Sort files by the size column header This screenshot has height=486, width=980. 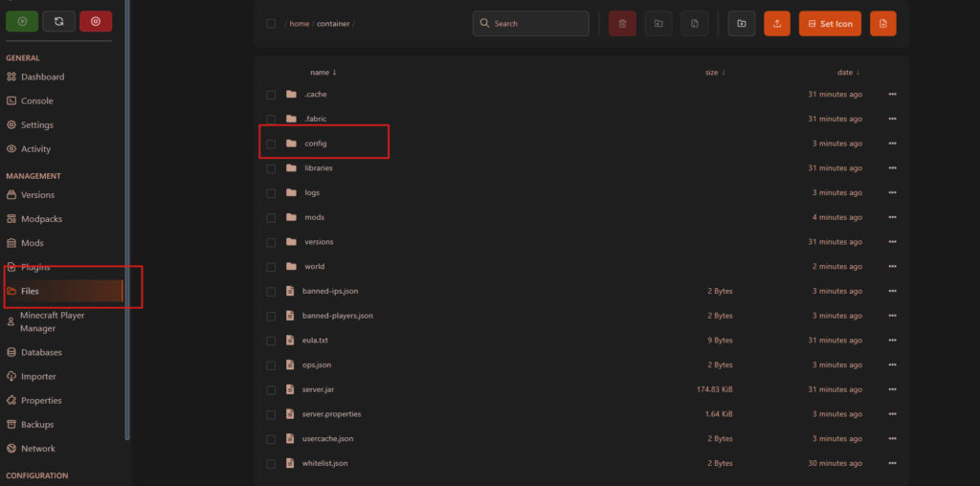[715, 73]
